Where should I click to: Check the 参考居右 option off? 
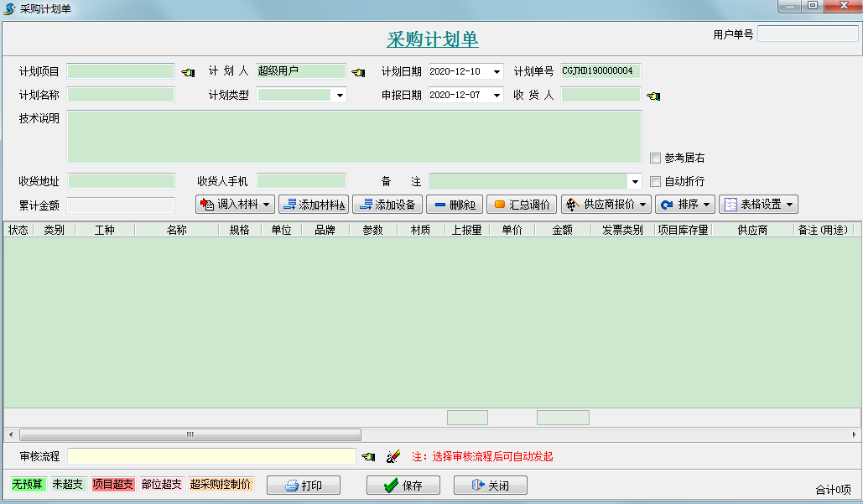(656, 158)
